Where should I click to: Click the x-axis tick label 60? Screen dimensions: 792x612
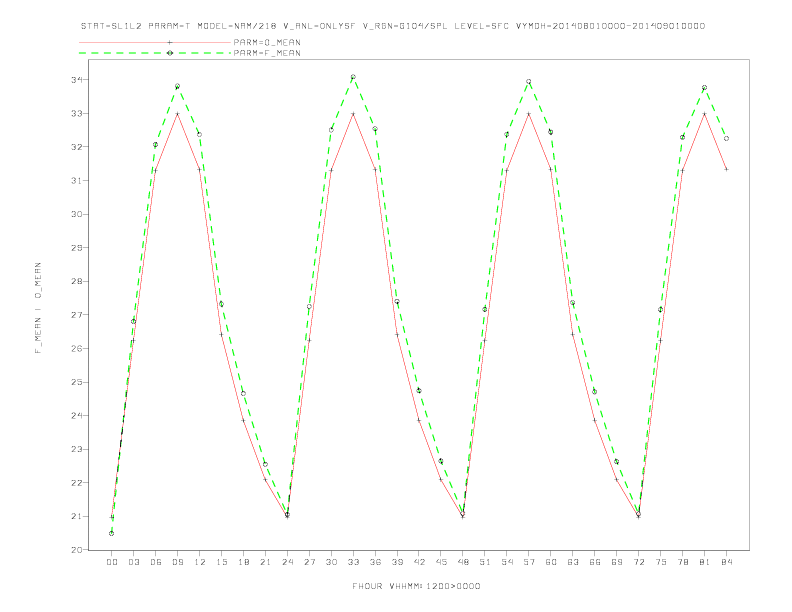pyautogui.click(x=551, y=562)
